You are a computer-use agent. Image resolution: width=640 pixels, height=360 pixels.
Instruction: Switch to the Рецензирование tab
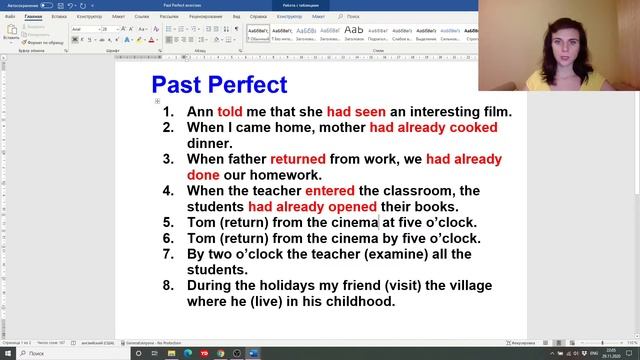(x=205, y=17)
